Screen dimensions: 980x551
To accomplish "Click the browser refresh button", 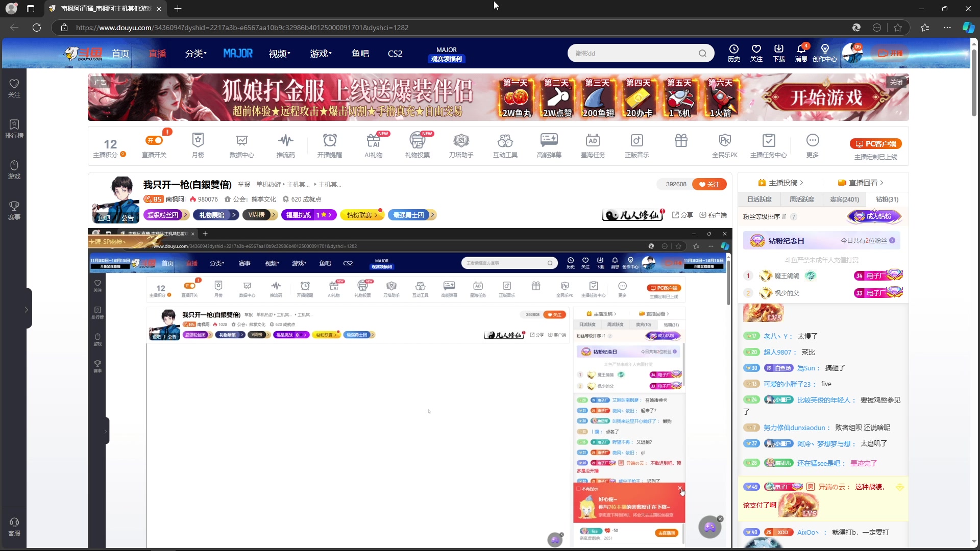I will click(37, 28).
